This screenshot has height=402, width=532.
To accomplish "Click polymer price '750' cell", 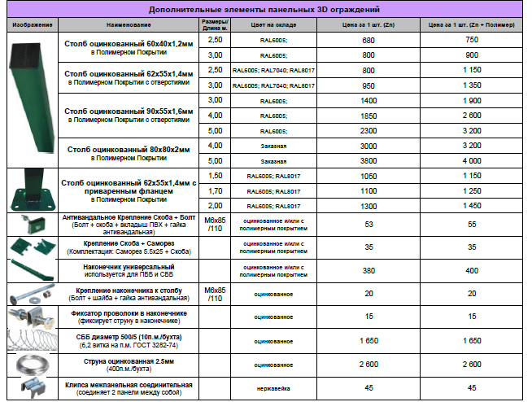I will pos(472,40).
